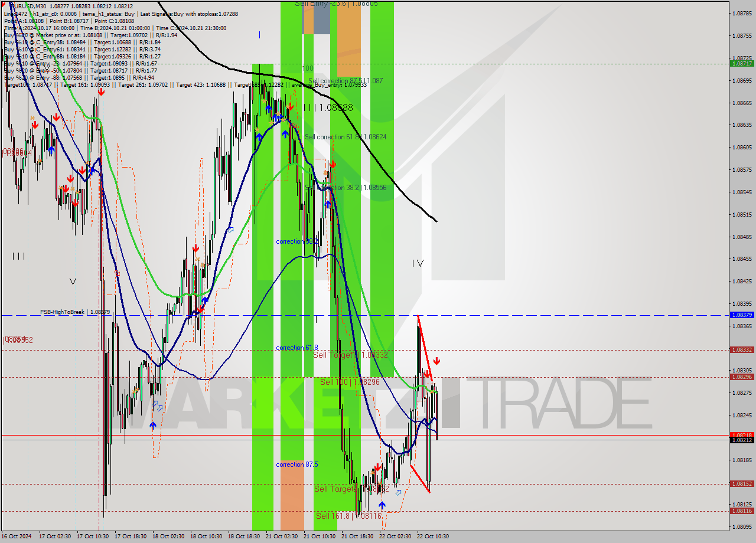Click the blue 'correction 38.2' label

coord(297,241)
